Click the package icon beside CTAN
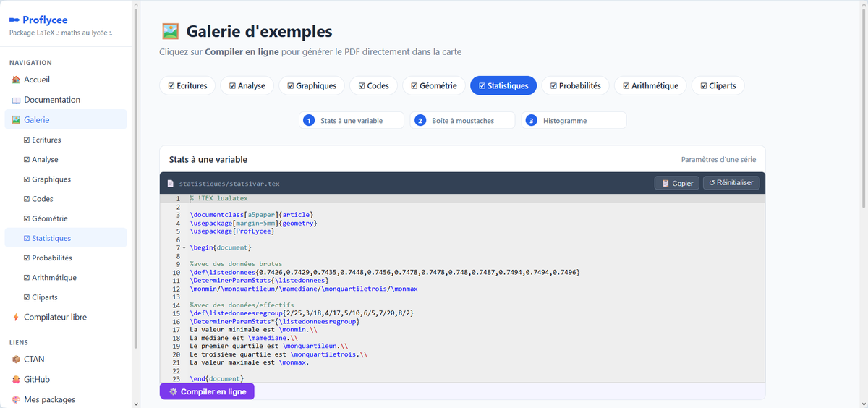Viewport: 868px width, 408px height. (x=16, y=359)
